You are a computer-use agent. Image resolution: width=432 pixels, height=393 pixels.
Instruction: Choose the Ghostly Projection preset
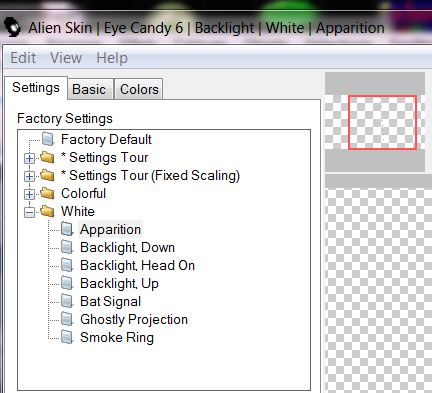point(134,319)
